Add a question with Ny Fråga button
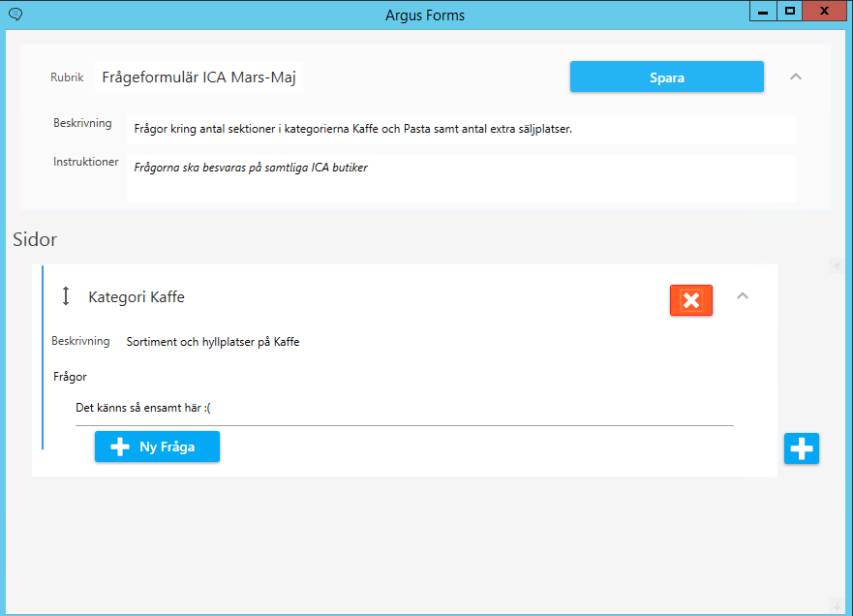The width and height of the screenshot is (853, 616). [x=157, y=447]
